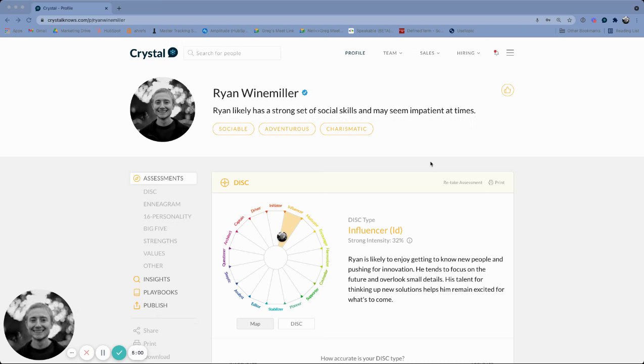Image resolution: width=644 pixels, height=364 pixels.
Task: Open the Gmail bookmark
Action: pyautogui.click(x=38, y=31)
